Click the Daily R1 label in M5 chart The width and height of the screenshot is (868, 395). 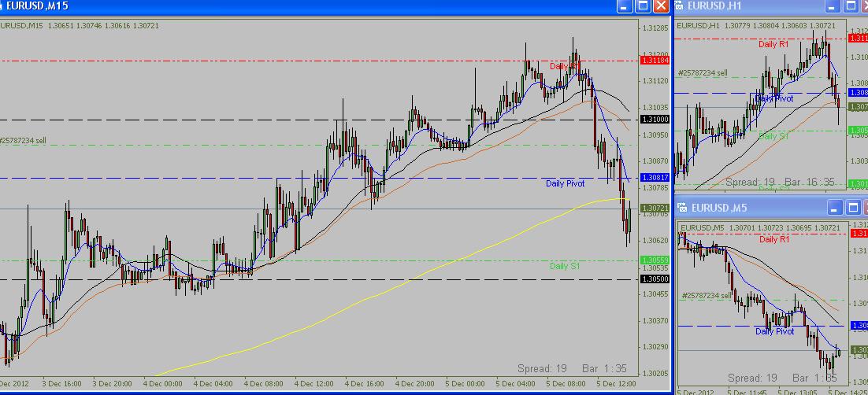tap(774, 239)
